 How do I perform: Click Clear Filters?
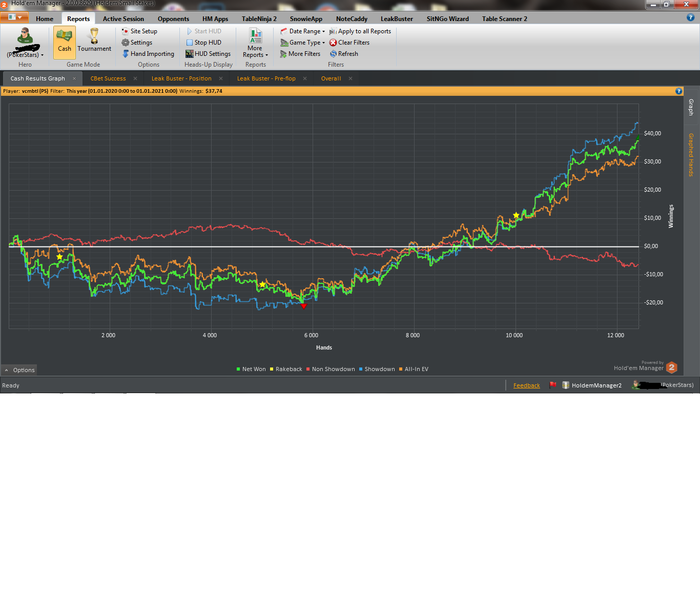coord(350,42)
